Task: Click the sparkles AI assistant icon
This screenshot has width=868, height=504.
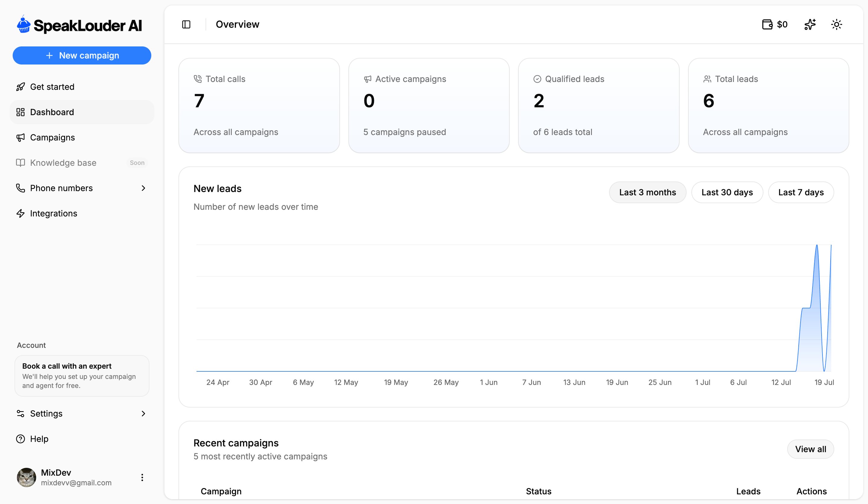Action: point(810,24)
